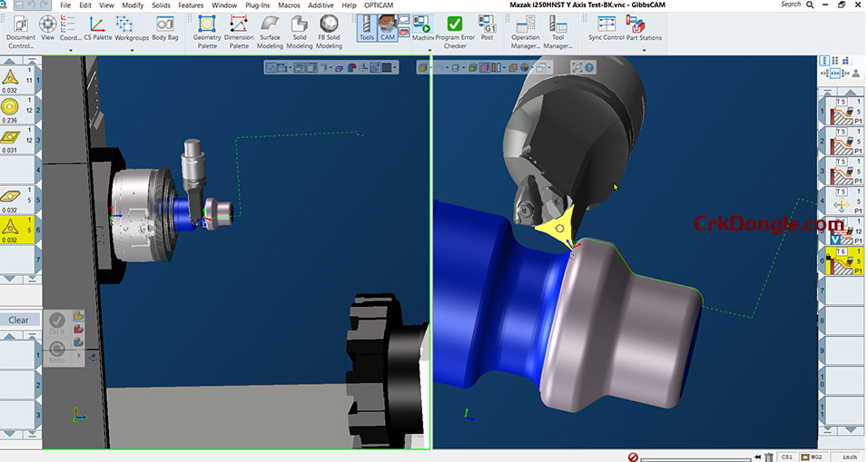Open the Solids menu

[x=159, y=5]
